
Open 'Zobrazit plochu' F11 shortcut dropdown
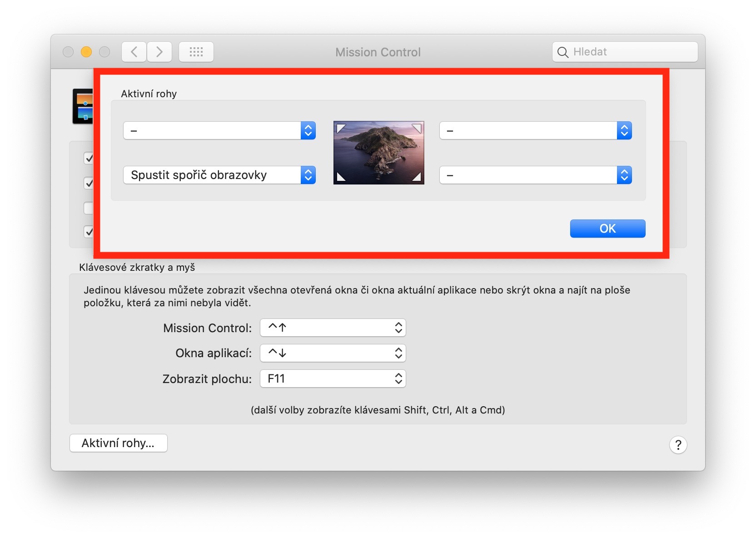click(333, 379)
